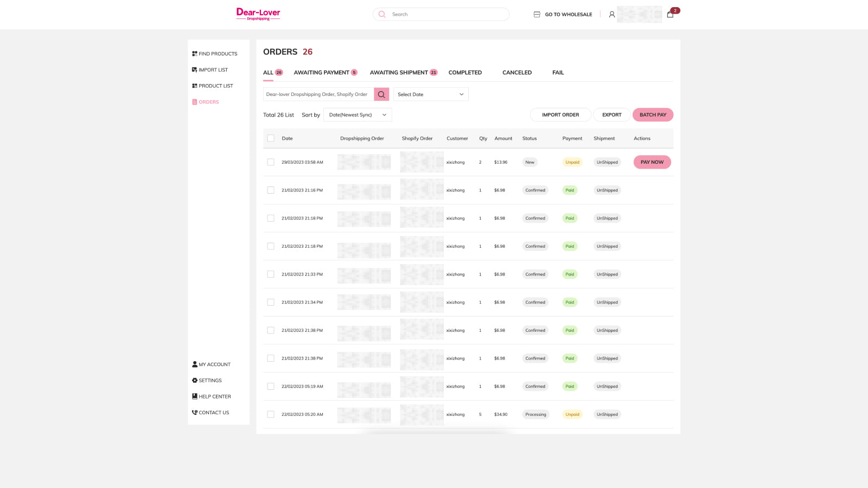868x488 pixels.
Task: Click the Import Order button
Action: tap(560, 115)
